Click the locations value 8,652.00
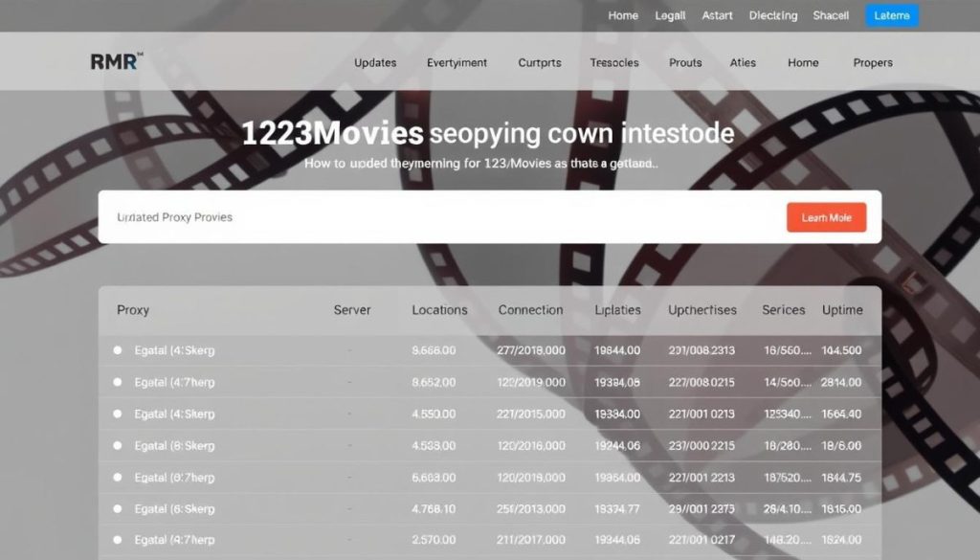980x560 pixels. click(x=434, y=382)
